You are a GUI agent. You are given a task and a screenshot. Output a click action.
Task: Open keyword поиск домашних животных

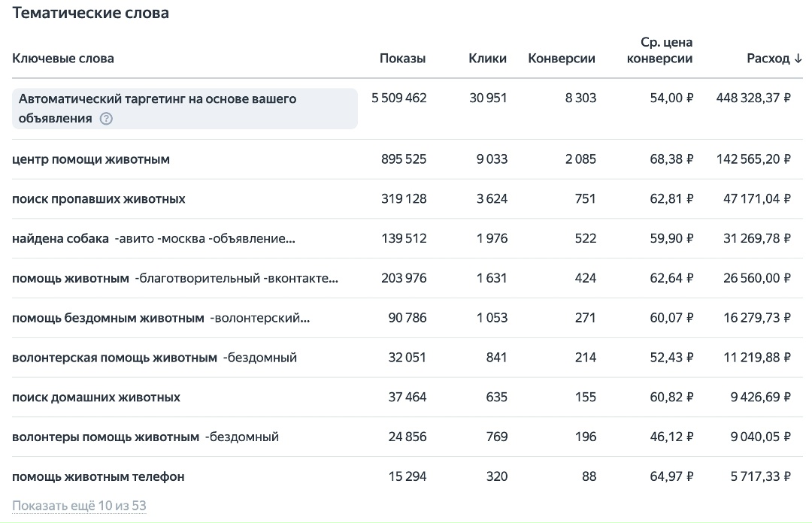96,398
